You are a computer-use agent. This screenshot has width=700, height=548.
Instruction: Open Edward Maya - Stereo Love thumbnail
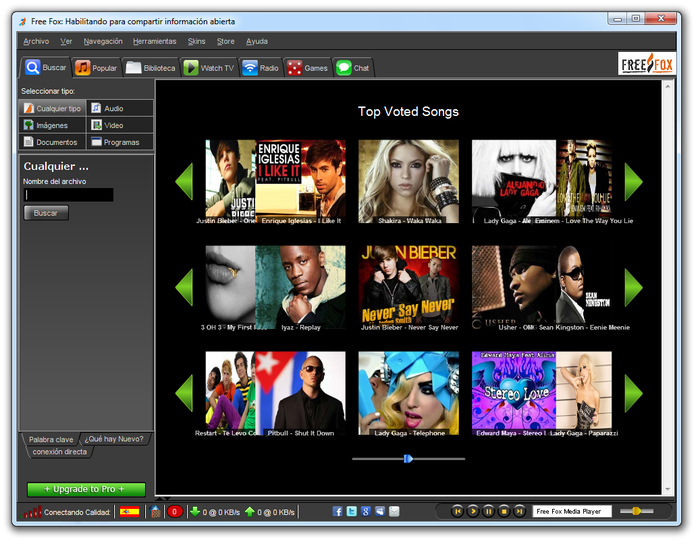coord(513,391)
